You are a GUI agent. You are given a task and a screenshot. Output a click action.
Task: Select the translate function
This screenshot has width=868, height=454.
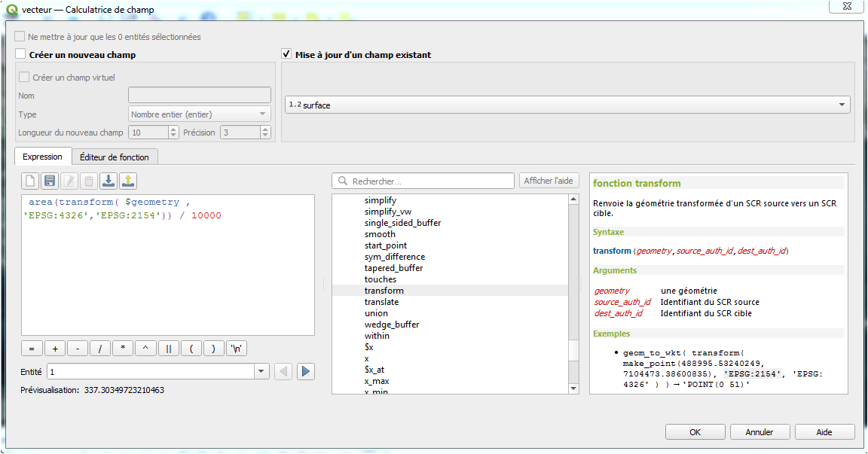[381, 302]
